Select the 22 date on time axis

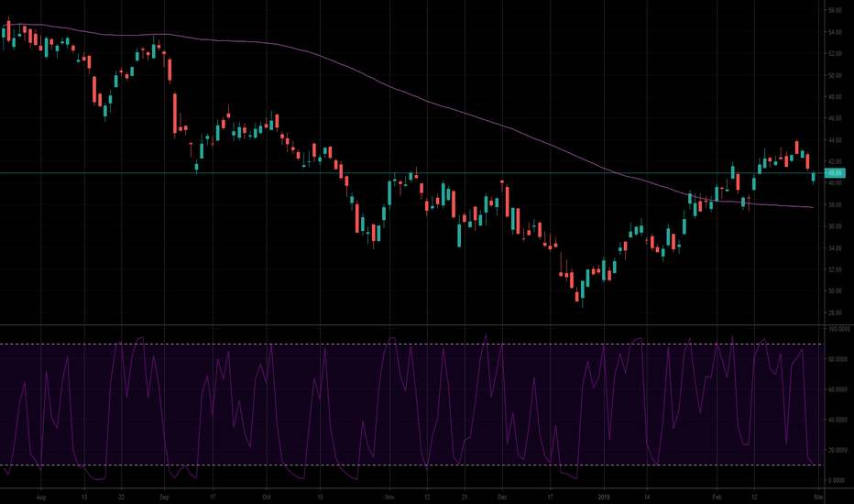(122, 497)
